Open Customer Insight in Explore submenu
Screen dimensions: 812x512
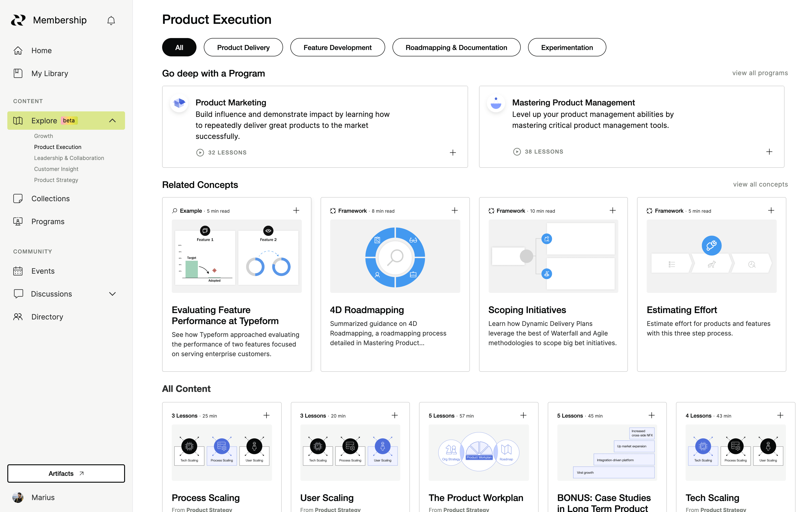pos(56,169)
